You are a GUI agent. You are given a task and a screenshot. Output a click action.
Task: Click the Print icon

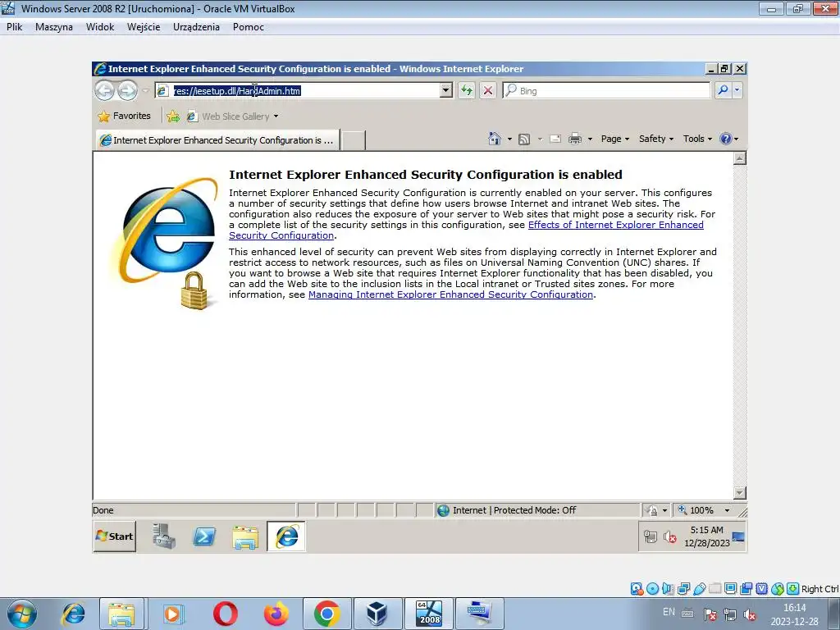(x=575, y=139)
